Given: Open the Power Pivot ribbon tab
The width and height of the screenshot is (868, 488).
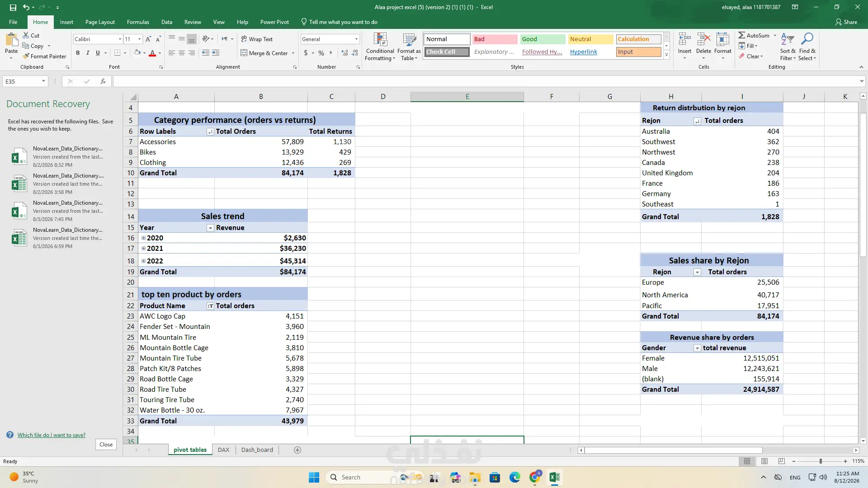Looking at the screenshot, I should point(274,22).
